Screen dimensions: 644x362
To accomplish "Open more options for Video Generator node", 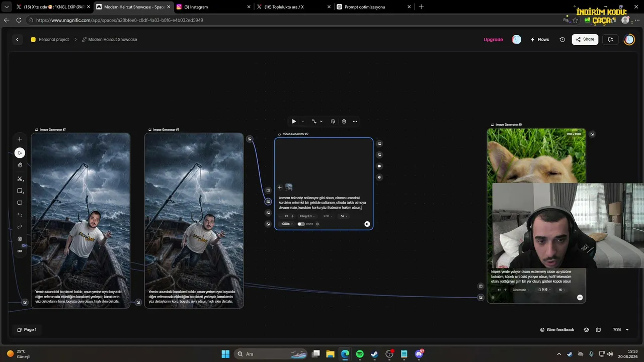I will coord(355,121).
